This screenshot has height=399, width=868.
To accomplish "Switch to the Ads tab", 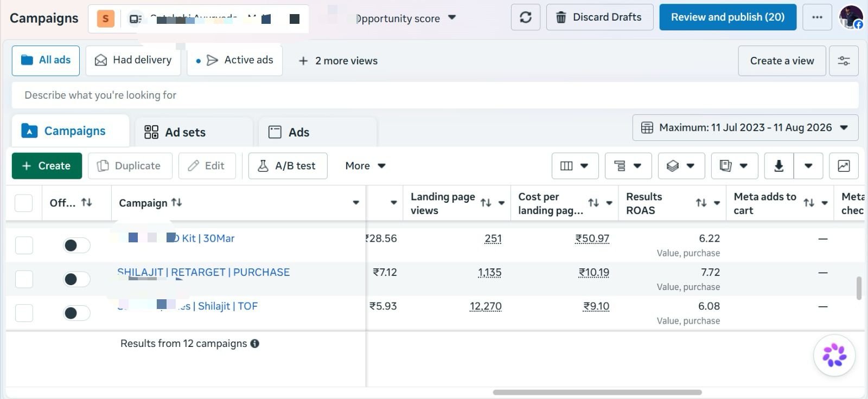I will [317, 132].
